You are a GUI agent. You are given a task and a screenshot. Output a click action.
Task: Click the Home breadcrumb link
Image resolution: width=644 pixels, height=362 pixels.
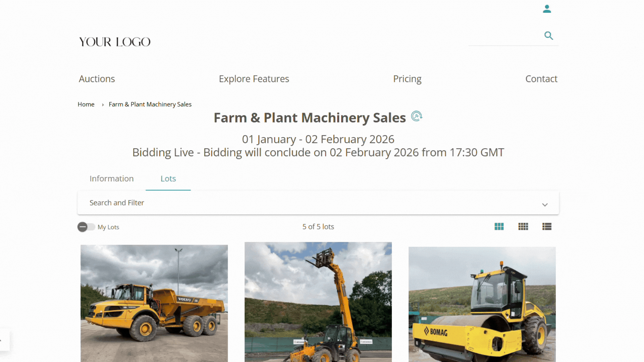(x=86, y=104)
